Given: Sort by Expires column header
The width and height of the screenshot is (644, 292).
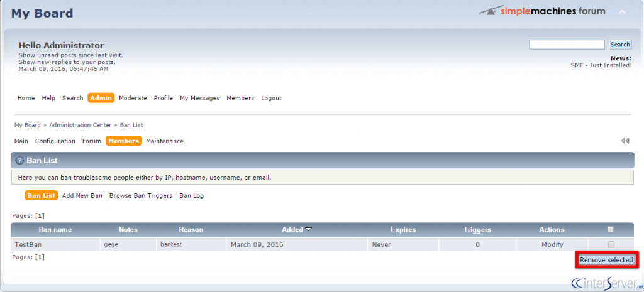Looking at the screenshot, I should pyautogui.click(x=403, y=230).
